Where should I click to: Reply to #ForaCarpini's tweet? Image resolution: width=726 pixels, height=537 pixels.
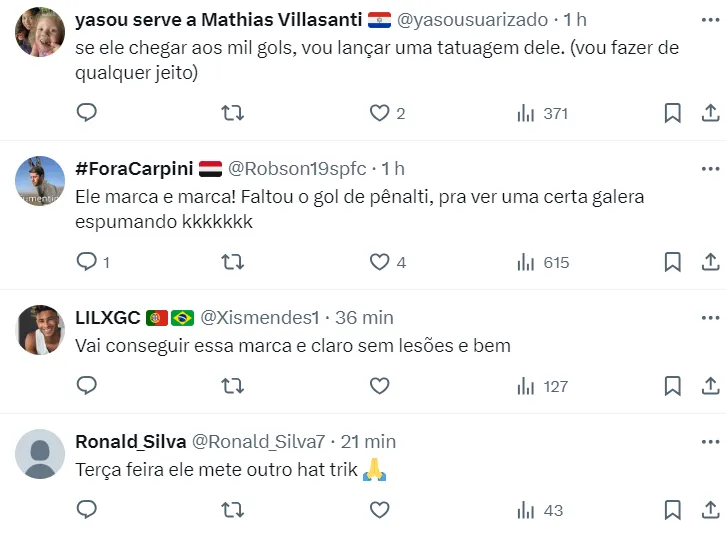(87, 262)
